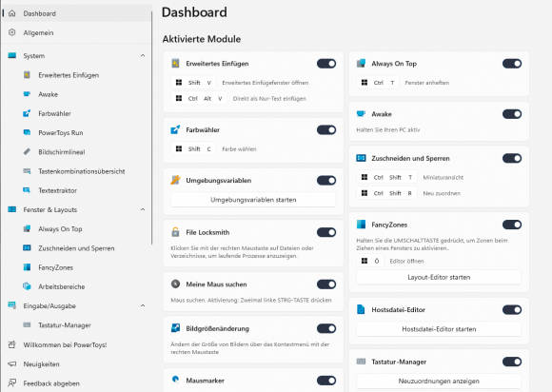Screen dimensions: 552x392
Task: Click the Arbeitsbereiche cube icon
Action: coord(27,286)
